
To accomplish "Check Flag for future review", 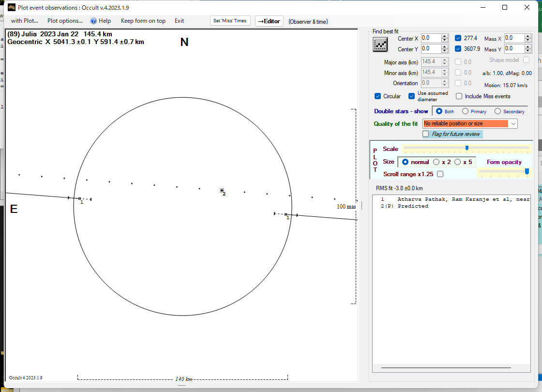I will click(426, 134).
